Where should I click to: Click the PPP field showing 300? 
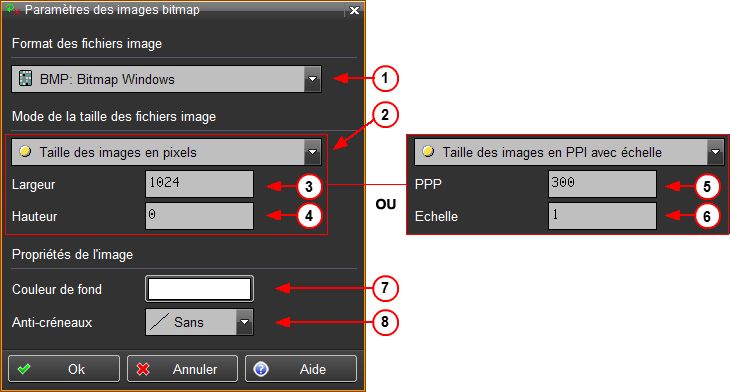pyautogui.click(x=602, y=184)
